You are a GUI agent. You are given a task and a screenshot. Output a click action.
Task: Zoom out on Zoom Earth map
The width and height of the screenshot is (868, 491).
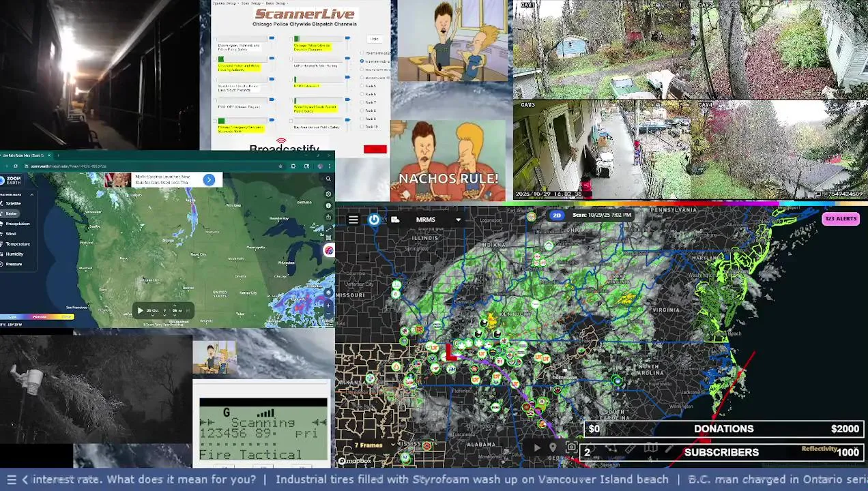[328, 315]
